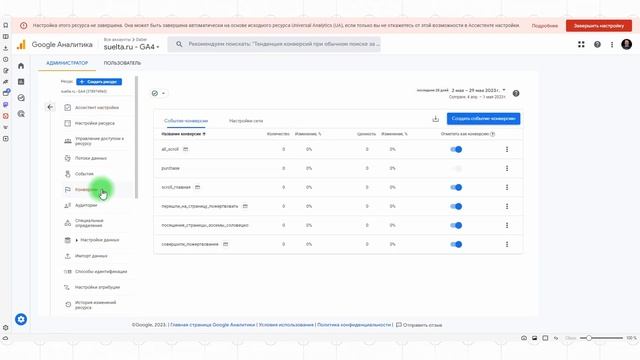Open Управление доступом к ресурсу
This screenshot has width=640, height=360.
point(99,141)
